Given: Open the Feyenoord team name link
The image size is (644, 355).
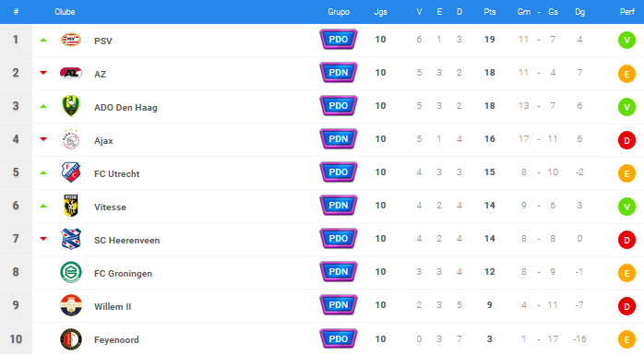Looking at the screenshot, I should pyautogui.click(x=116, y=340).
